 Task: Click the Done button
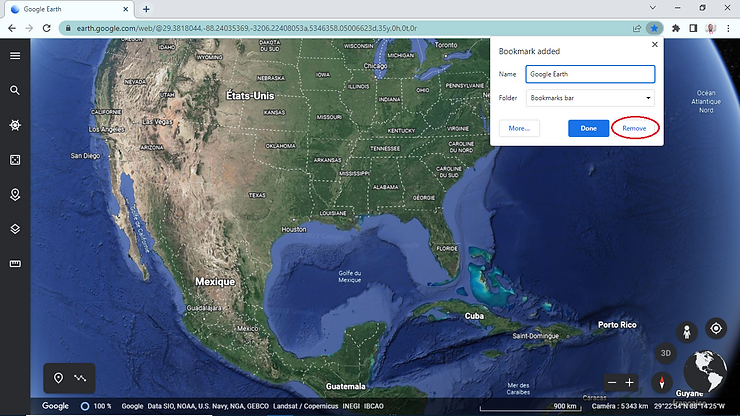coord(589,128)
